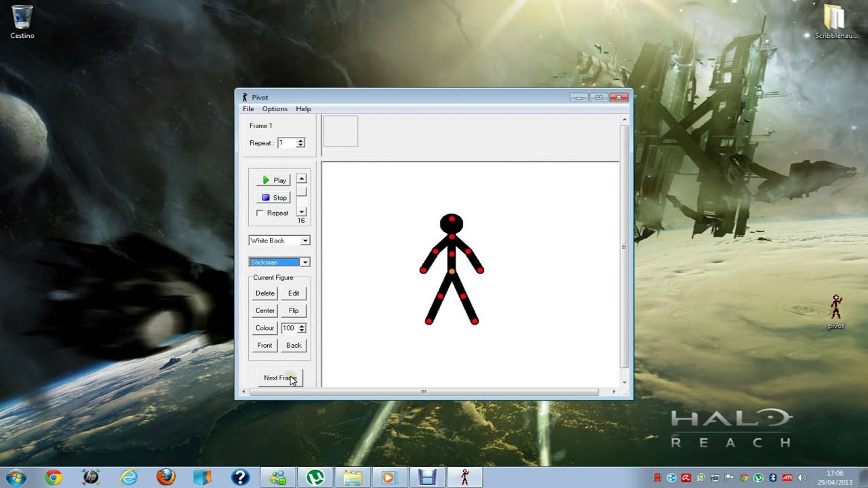Click Edit for the current figure
Image resolution: width=868 pixels, height=488 pixels.
pyautogui.click(x=294, y=293)
